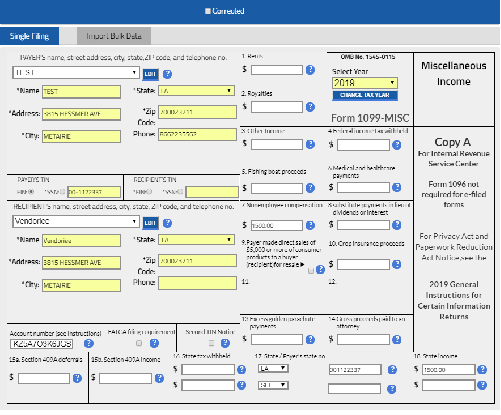
Task: Open help for second State tax withheld row
Action: (241, 385)
